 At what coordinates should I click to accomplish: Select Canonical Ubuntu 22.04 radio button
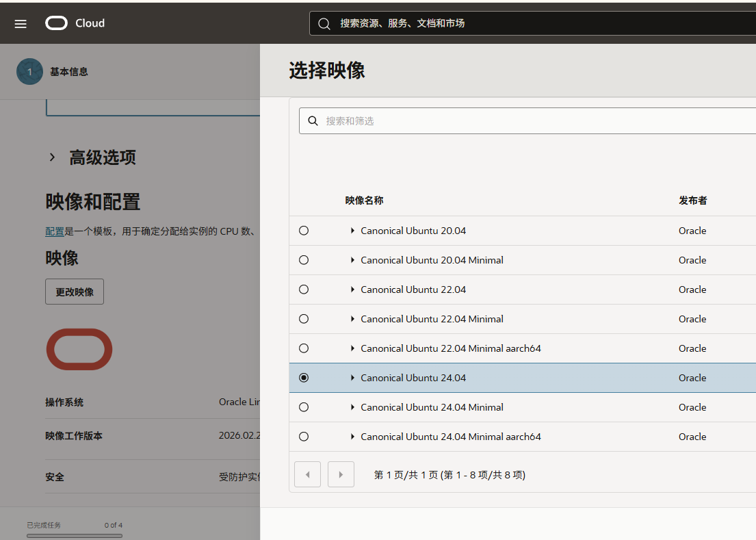(x=304, y=290)
